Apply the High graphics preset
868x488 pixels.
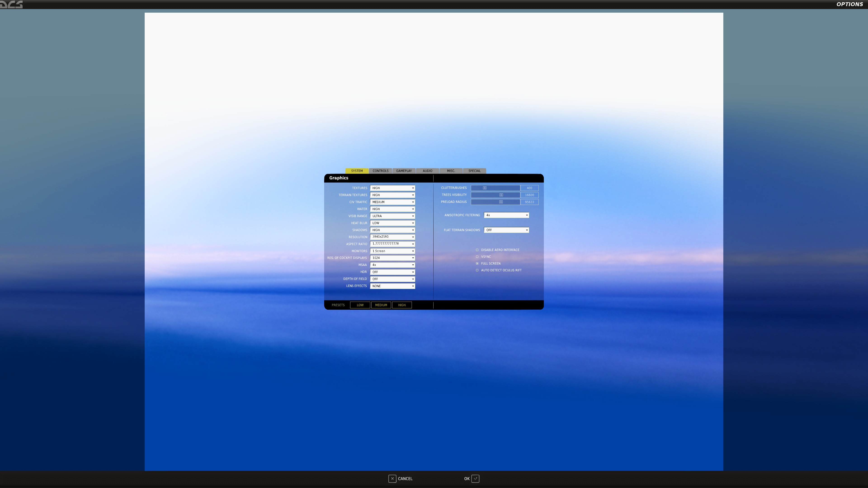[x=402, y=305]
